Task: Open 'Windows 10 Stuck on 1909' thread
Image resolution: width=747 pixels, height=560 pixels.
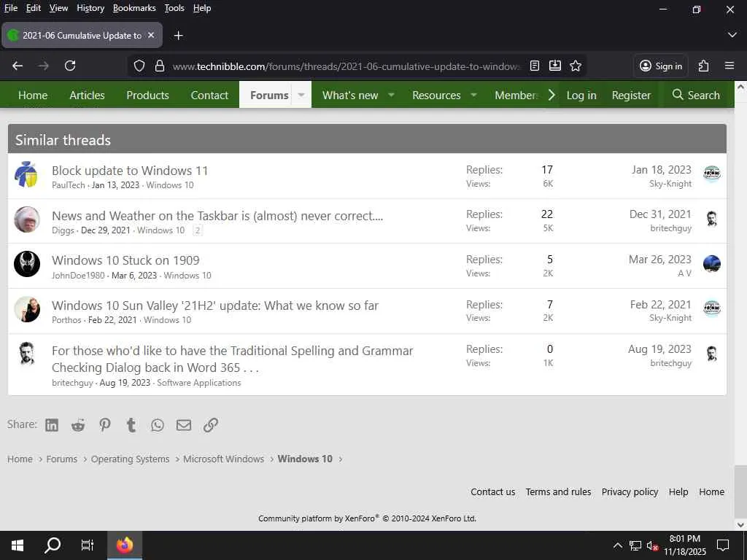Action: coord(125,260)
